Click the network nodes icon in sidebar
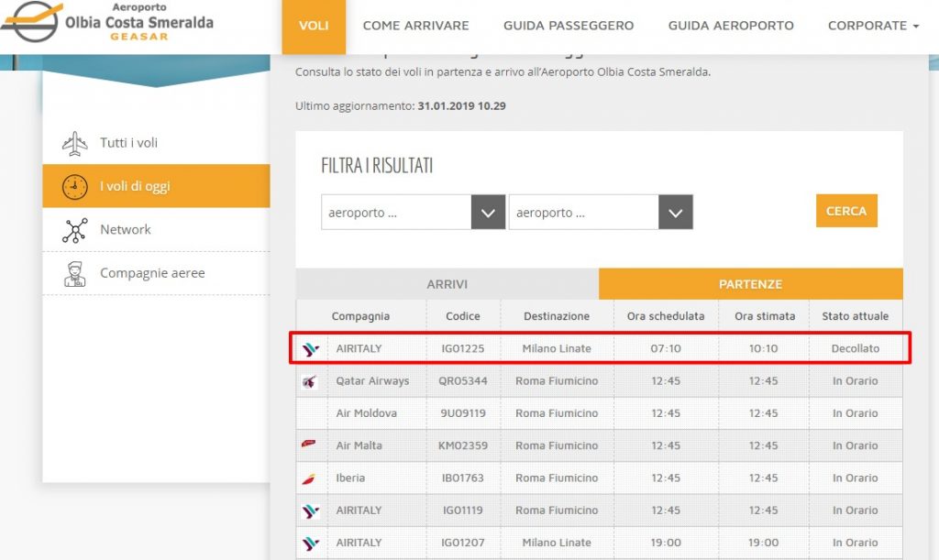Viewport: 939px width, 560px height. pos(75,230)
